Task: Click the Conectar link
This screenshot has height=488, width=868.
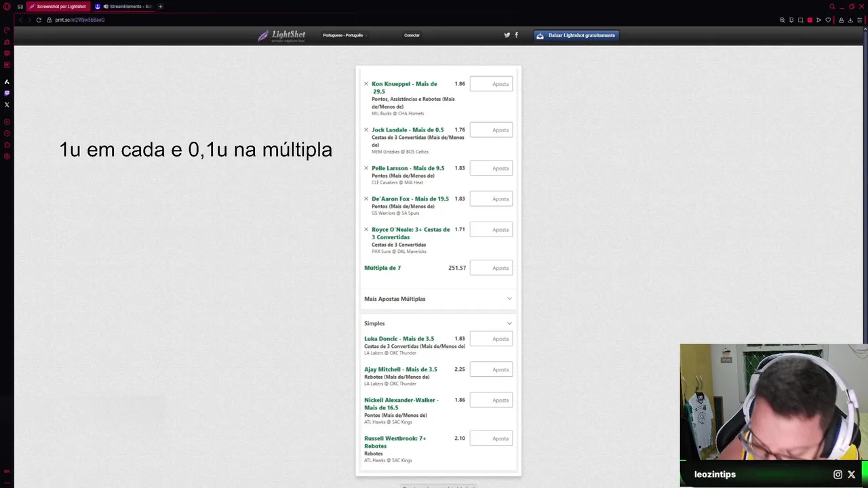Action: 412,35
